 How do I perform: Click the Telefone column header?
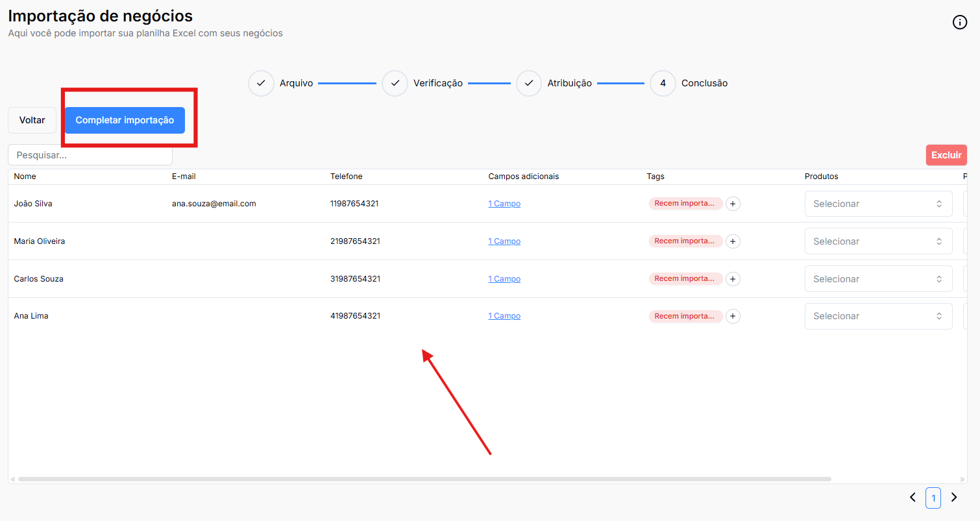pyautogui.click(x=347, y=176)
